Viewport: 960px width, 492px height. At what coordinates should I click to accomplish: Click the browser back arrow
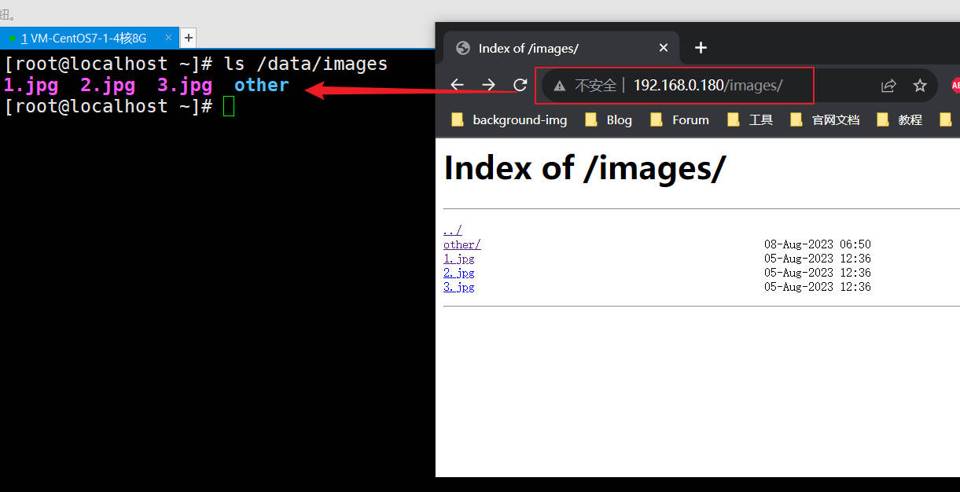coord(457,85)
